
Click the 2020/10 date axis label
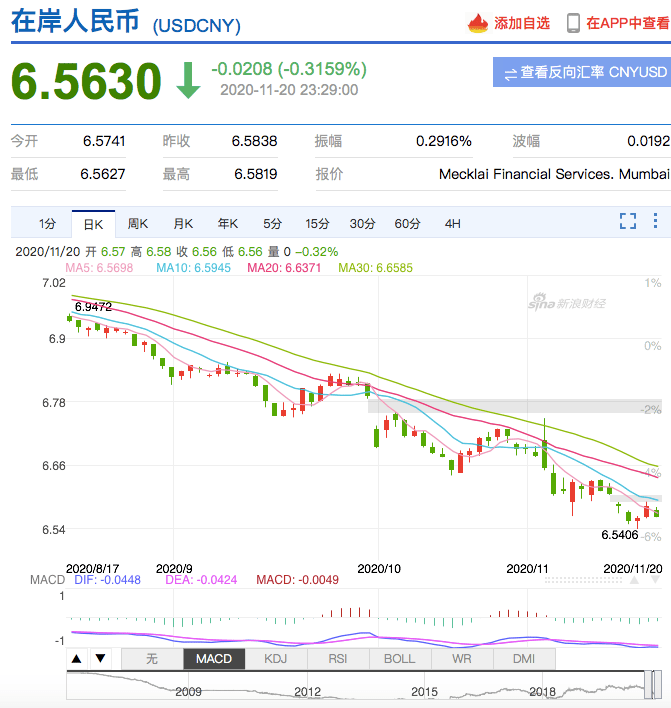coord(379,568)
